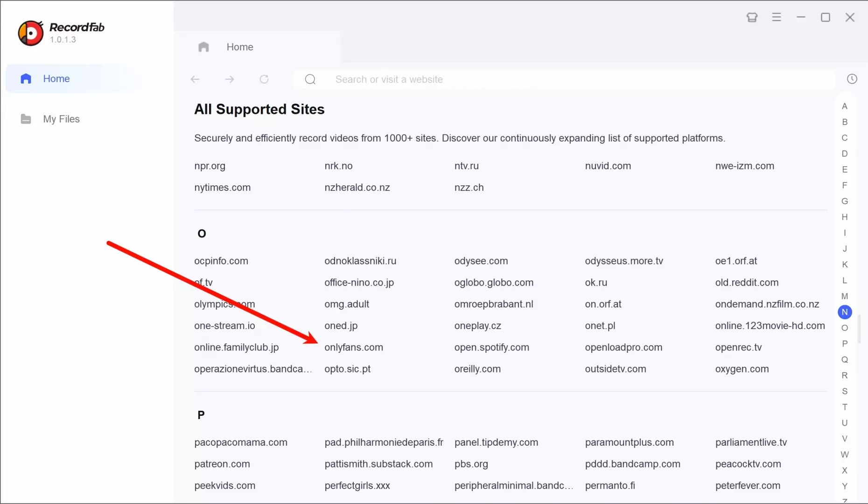Open the skin theme icon in title bar
This screenshot has width=868, height=504.
pyautogui.click(x=752, y=17)
